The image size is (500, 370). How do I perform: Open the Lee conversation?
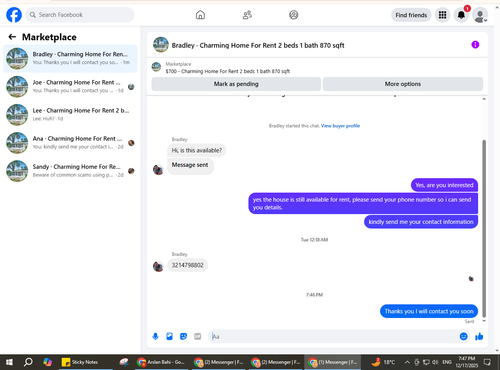pos(70,115)
